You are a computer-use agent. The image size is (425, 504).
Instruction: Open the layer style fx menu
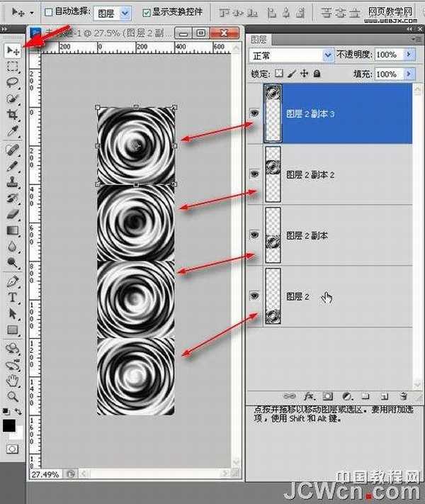pos(308,396)
